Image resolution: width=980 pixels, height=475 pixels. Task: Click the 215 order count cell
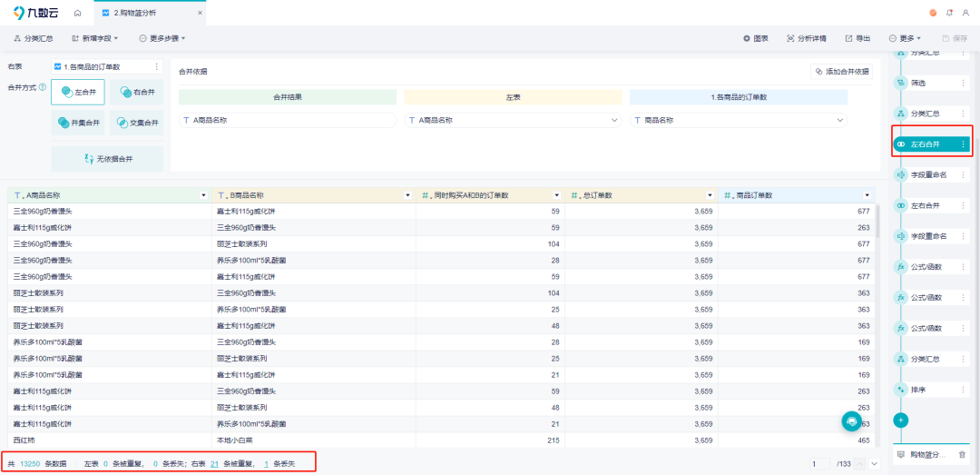click(x=490, y=440)
